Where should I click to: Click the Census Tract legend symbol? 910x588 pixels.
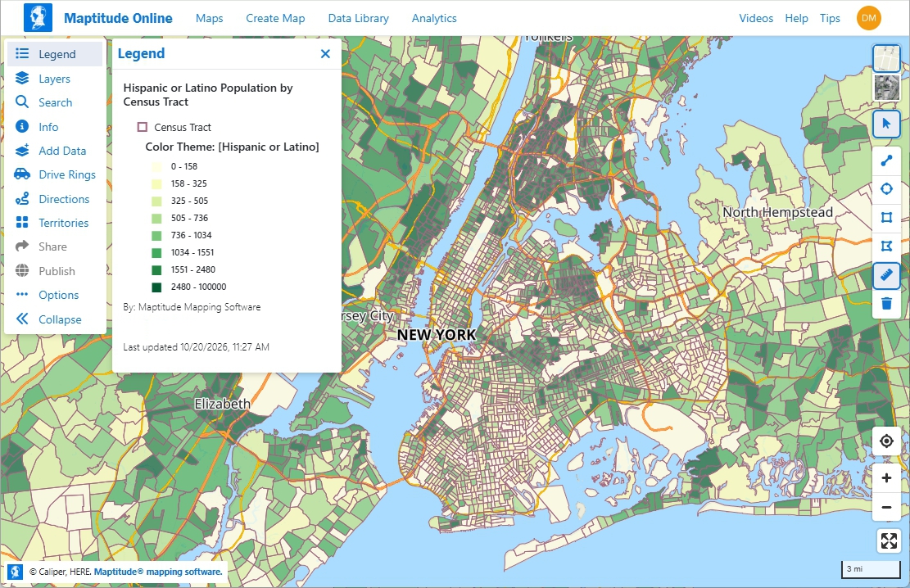click(143, 127)
